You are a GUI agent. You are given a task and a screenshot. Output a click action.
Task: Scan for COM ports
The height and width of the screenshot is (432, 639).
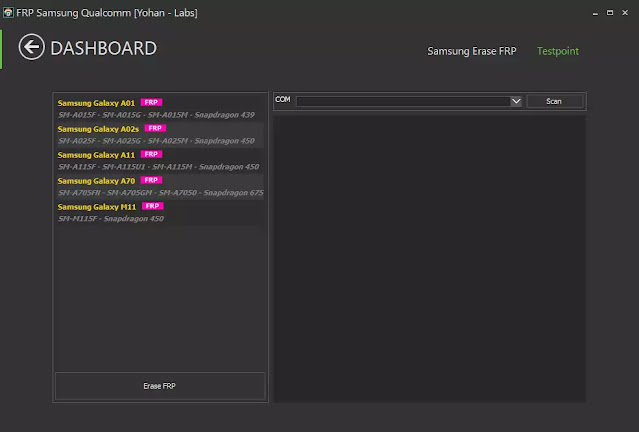point(554,101)
